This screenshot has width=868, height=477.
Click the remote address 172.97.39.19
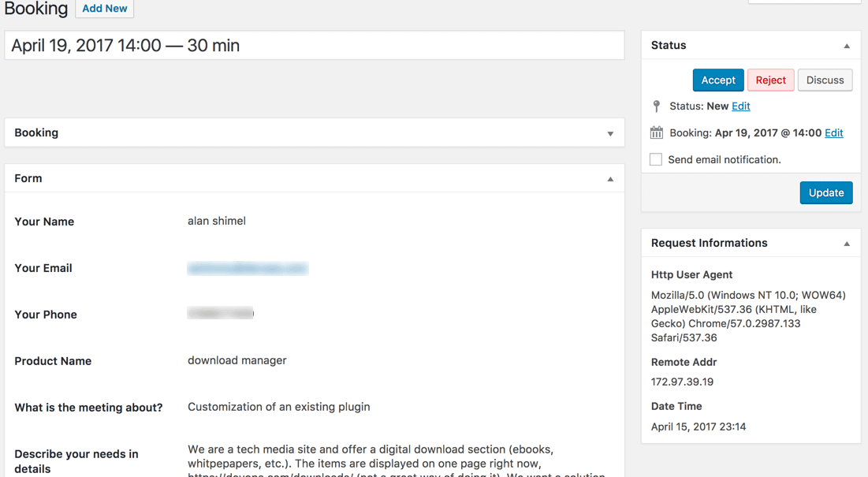tap(682, 382)
